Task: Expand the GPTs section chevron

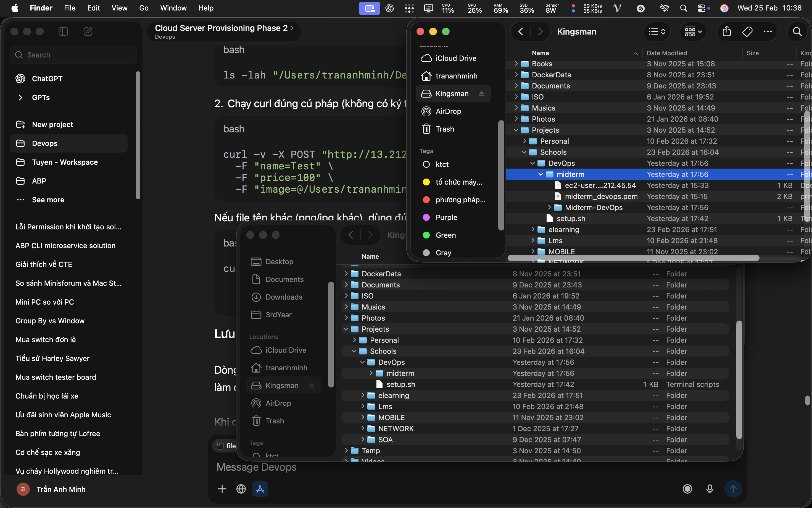Action: pos(20,98)
